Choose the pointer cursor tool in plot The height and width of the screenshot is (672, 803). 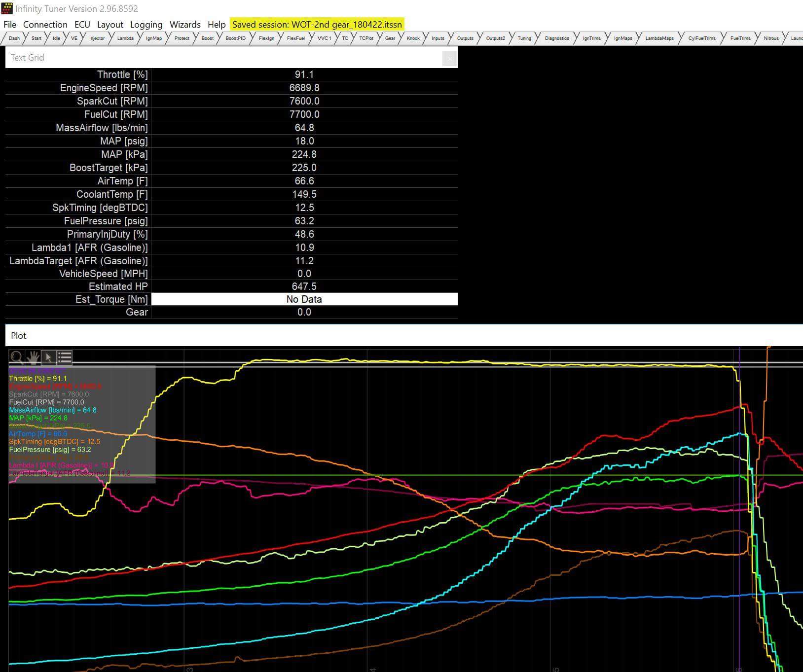(x=48, y=357)
